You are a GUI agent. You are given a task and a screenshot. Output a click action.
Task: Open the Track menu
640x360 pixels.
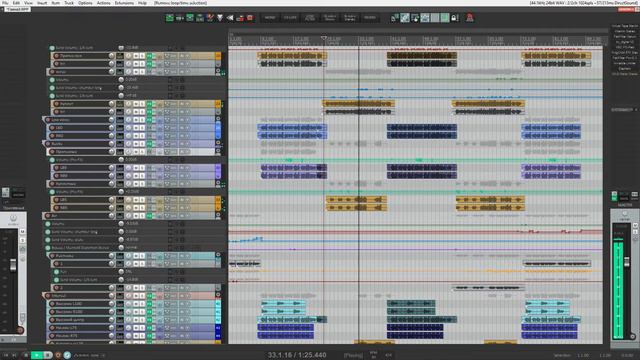coord(69,3)
